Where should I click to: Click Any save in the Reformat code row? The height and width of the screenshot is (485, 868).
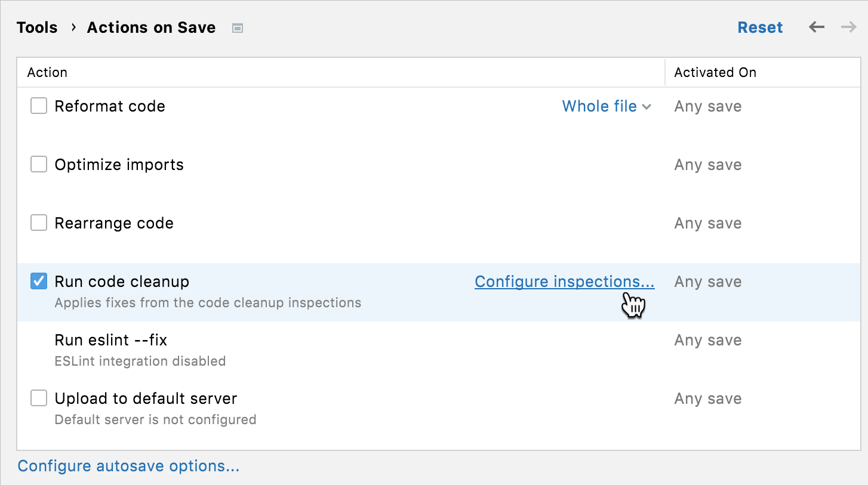[x=707, y=106]
